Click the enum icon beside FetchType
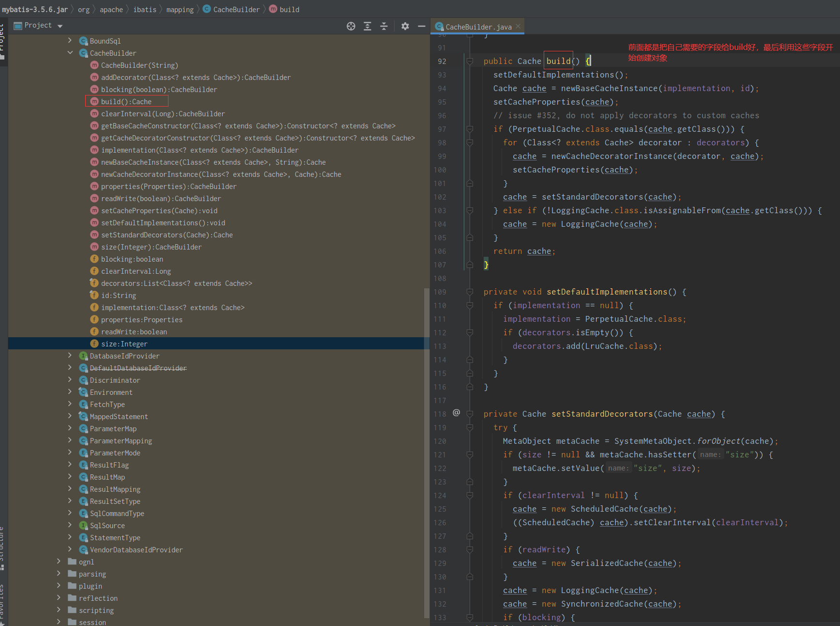Image resolution: width=840 pixels, height=626 pixels. coord(83,404)
